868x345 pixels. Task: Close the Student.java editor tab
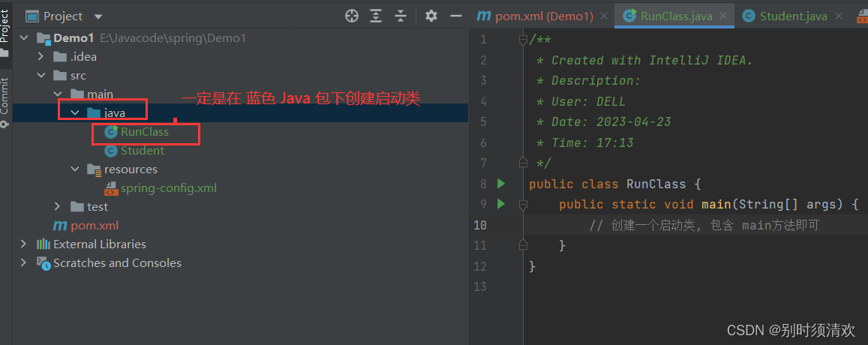837,16
